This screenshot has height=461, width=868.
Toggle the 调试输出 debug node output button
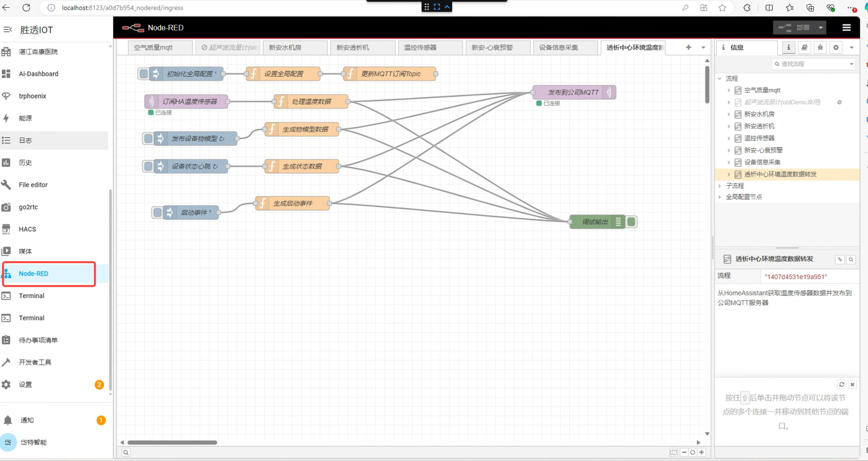click(x=631, y=222)
